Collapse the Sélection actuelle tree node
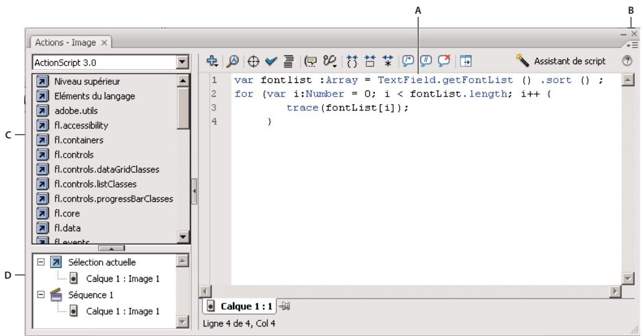The height and width of the screenshot is (336, 644). (40, 262)
